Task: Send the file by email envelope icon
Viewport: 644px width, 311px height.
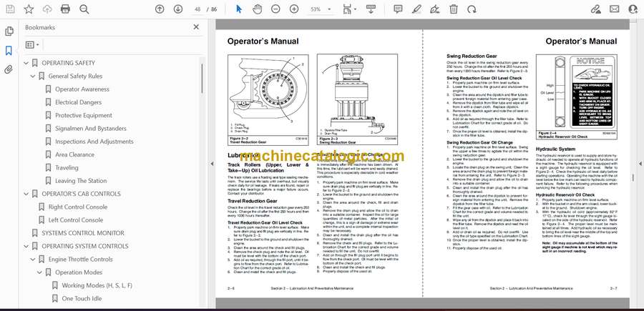Action: point(614,9)
